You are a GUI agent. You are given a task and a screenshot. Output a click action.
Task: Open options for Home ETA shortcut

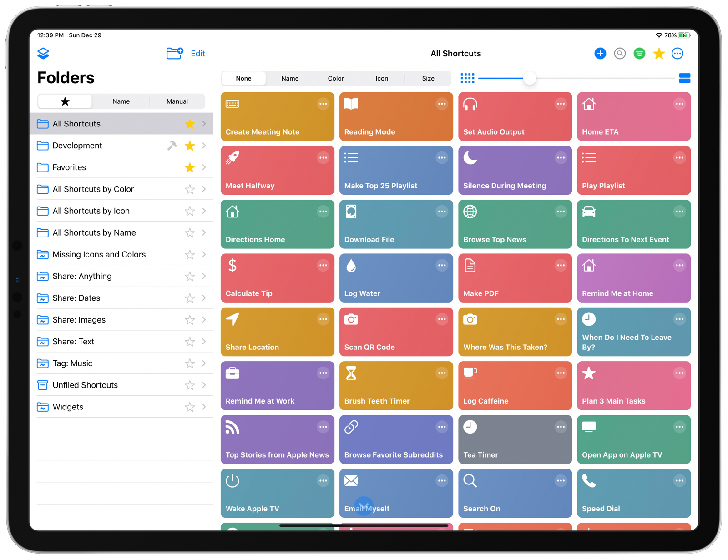click(679, 104)
